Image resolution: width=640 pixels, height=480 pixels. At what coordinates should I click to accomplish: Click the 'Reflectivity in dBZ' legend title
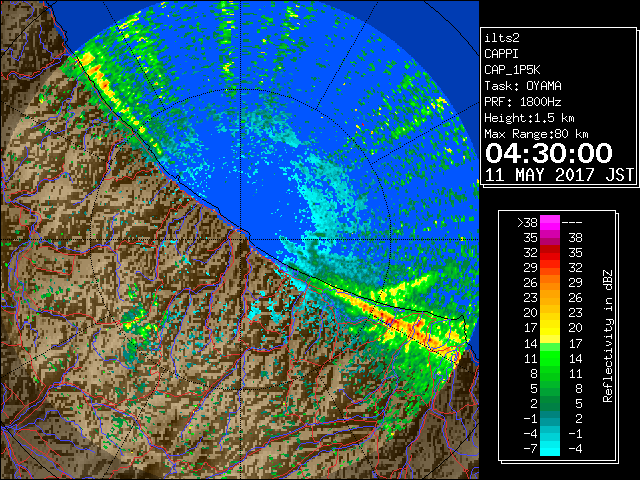608,336
